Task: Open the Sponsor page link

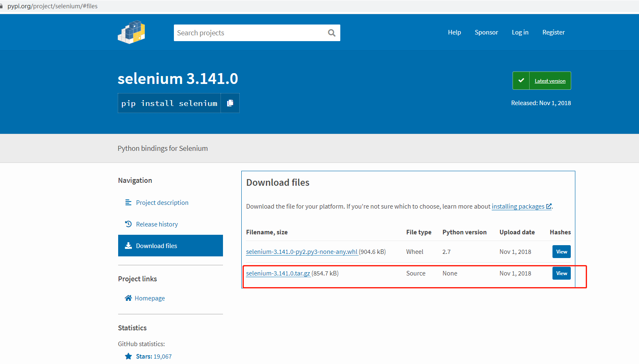Action: pos(486,32)
